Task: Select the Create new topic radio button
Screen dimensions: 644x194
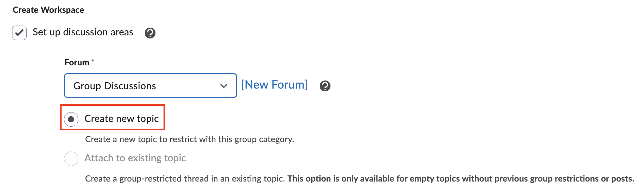Action: [71, 119]
